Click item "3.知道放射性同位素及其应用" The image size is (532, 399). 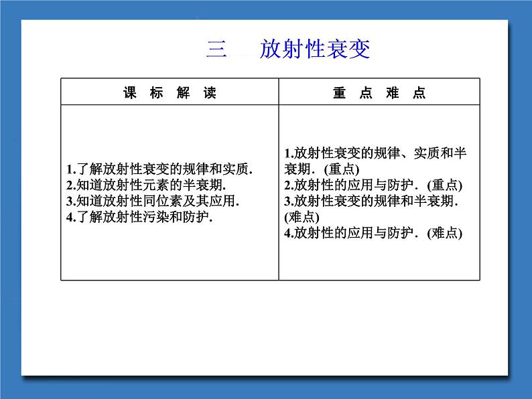tap(153, 201)
